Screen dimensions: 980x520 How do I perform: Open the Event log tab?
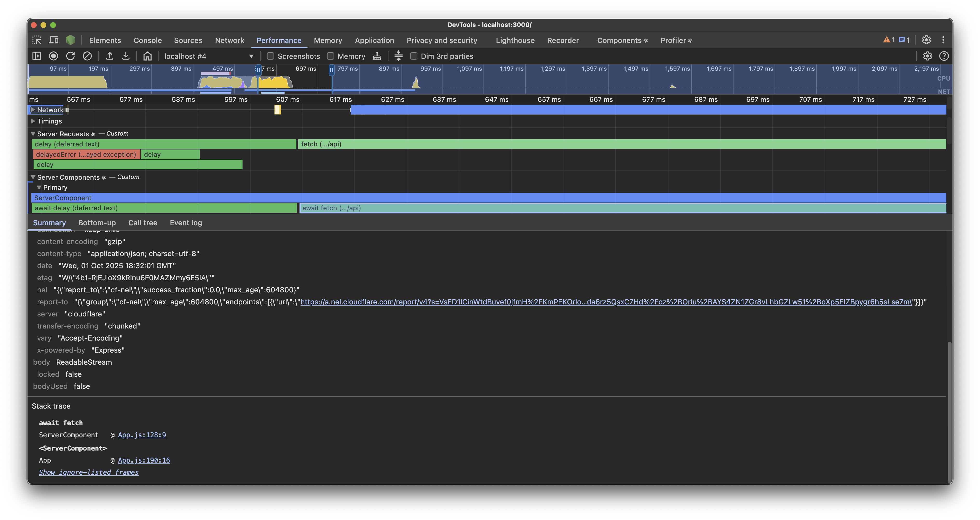pyautogui.click(x=186, y=223)
